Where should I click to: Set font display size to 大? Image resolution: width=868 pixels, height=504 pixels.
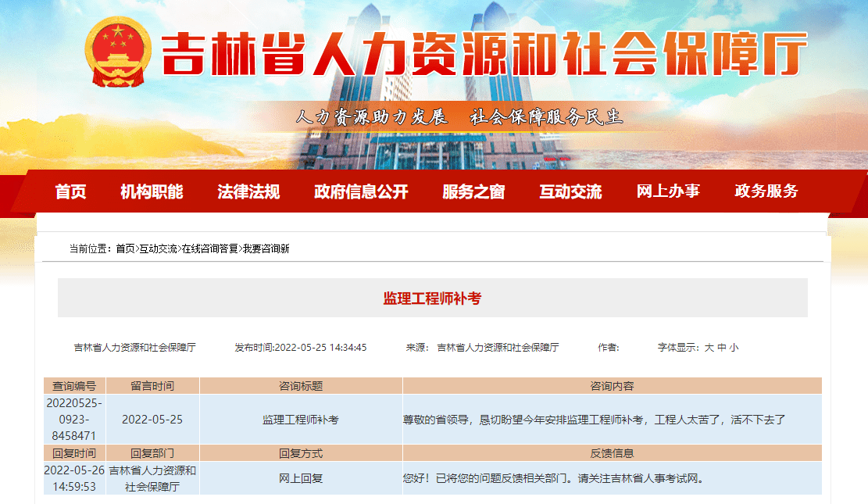[709, 348]
